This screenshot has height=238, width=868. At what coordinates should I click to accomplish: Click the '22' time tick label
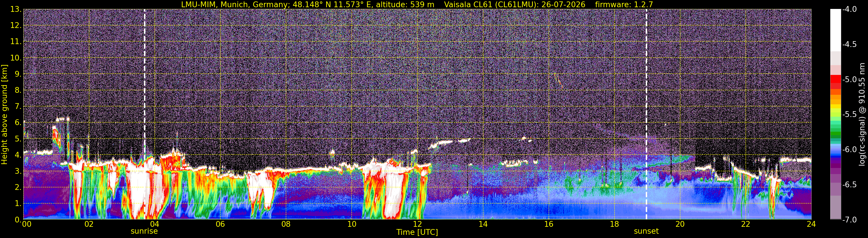[x=746, y=224]
